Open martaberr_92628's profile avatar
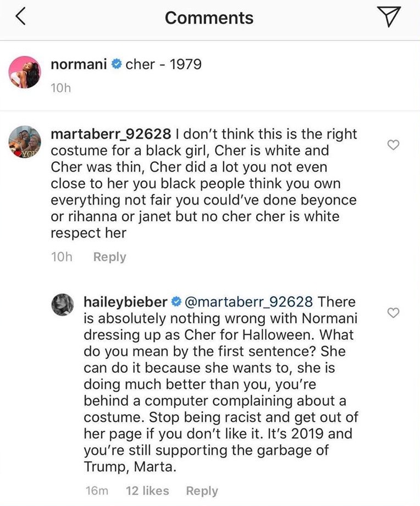The image size is (420, 506). [26, 144]
